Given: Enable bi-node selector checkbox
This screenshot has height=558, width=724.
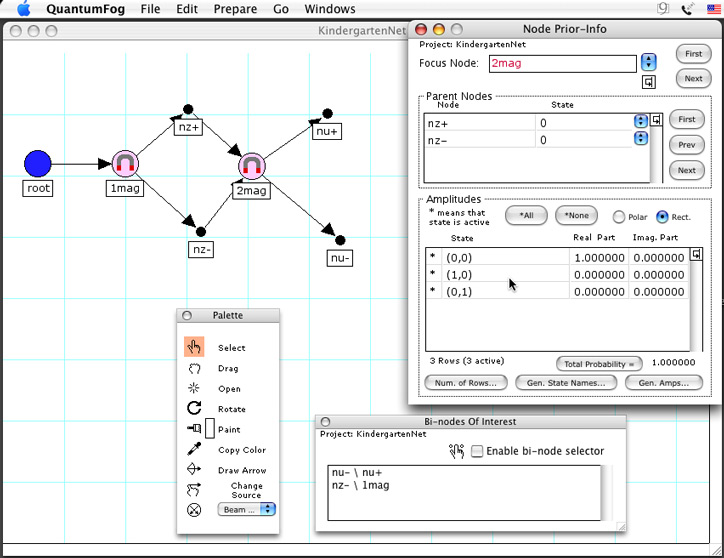Looking at the screenshot, I should pos(477,451).
